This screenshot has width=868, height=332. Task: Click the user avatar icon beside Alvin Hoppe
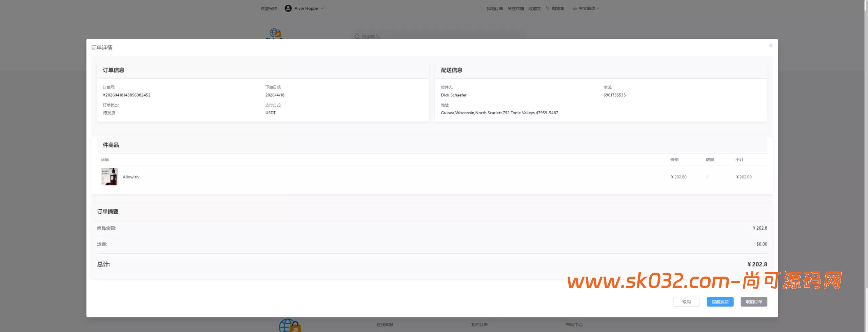(x=288, y=8)
